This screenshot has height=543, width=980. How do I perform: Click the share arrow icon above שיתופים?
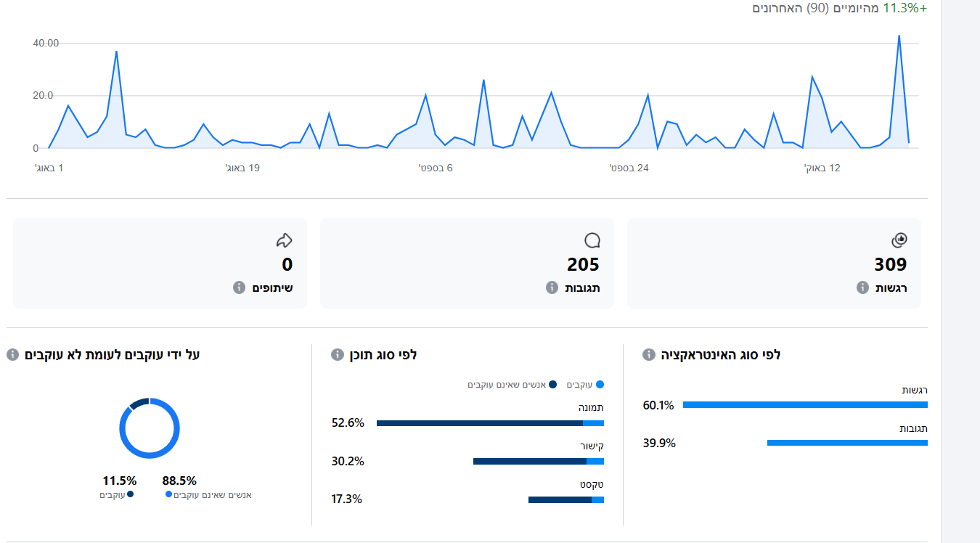[283, 240]
